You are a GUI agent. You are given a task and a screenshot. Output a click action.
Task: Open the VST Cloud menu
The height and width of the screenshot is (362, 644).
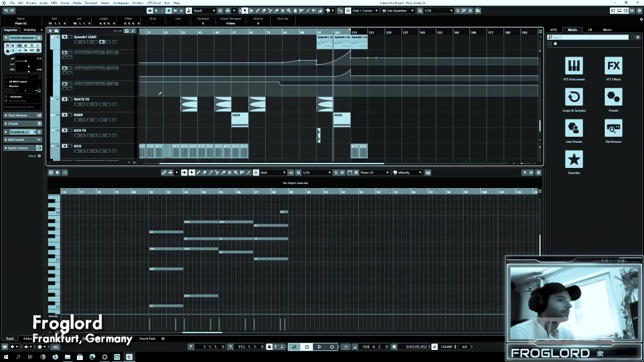153,3
